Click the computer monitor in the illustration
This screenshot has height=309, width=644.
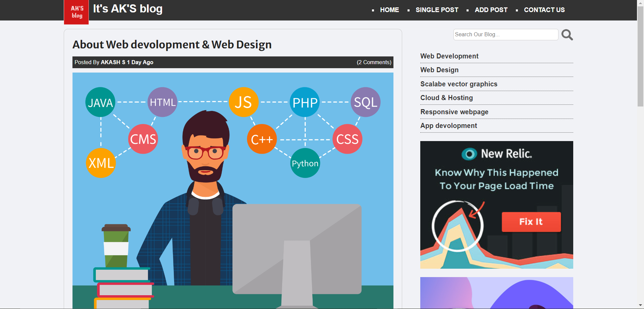(297, 249)
